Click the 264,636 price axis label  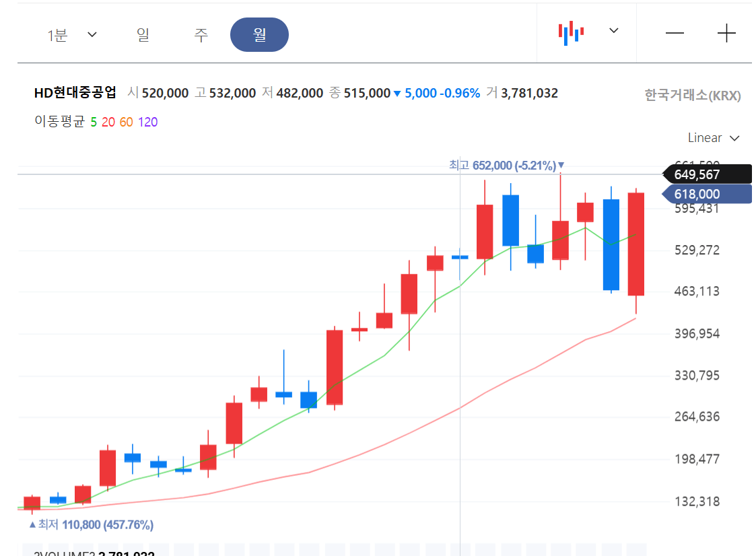point(697,417)
